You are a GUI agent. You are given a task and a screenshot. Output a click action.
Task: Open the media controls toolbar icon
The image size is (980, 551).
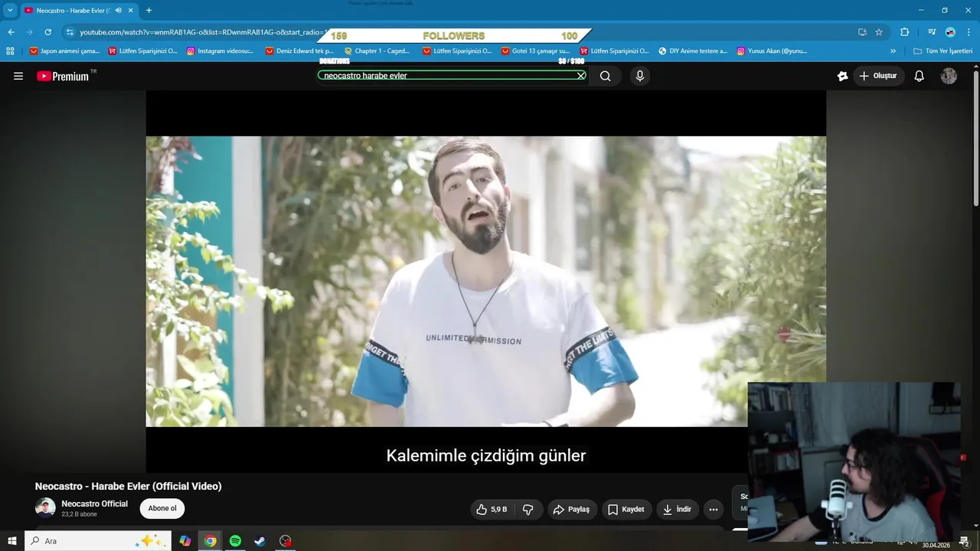tap(932, 32)
